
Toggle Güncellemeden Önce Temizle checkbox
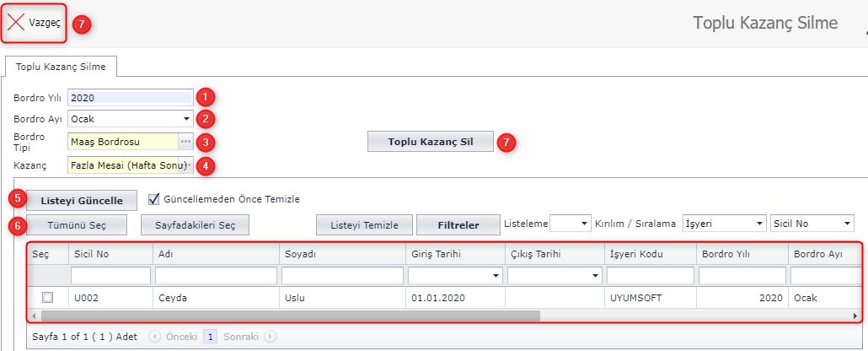[153, 199]
